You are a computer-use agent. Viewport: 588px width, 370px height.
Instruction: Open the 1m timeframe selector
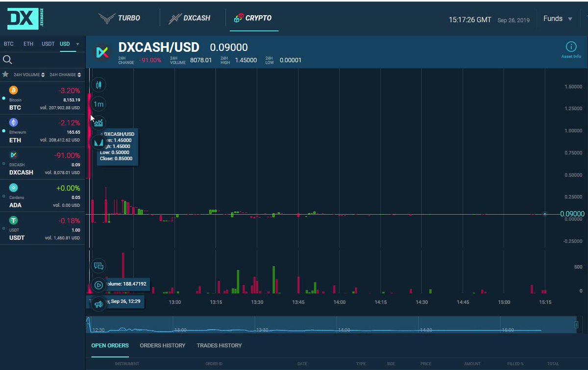[98, 104]
